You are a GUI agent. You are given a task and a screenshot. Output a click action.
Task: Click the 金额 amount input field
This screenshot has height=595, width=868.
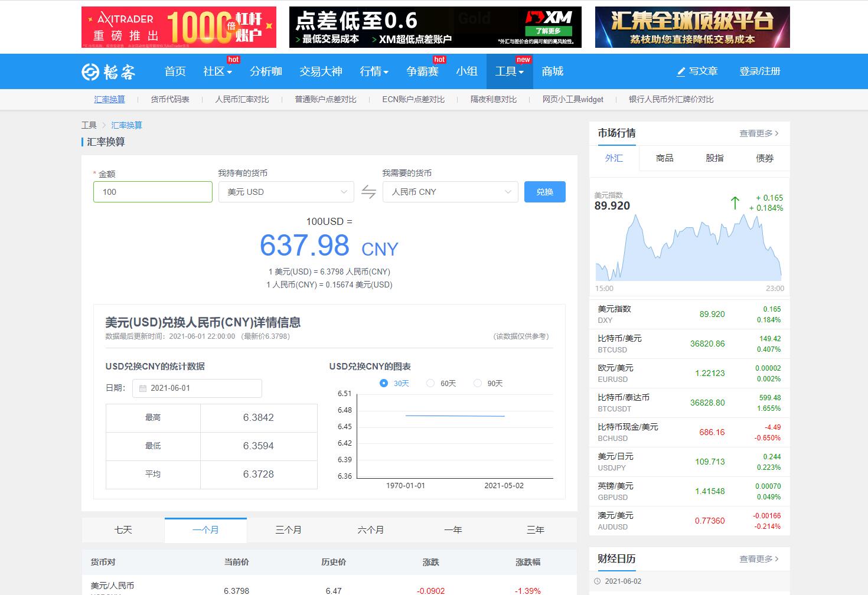point(152,192)
